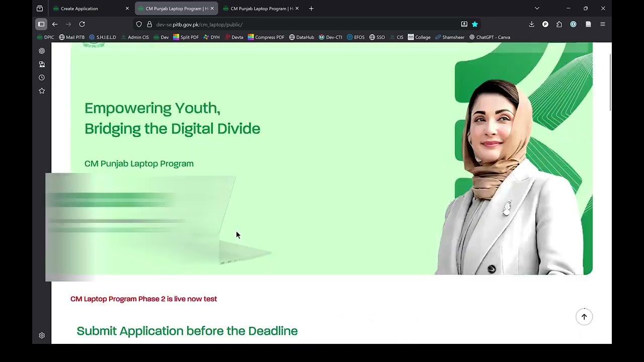Open the downloads arrow in toolbar

coord(531,24)
